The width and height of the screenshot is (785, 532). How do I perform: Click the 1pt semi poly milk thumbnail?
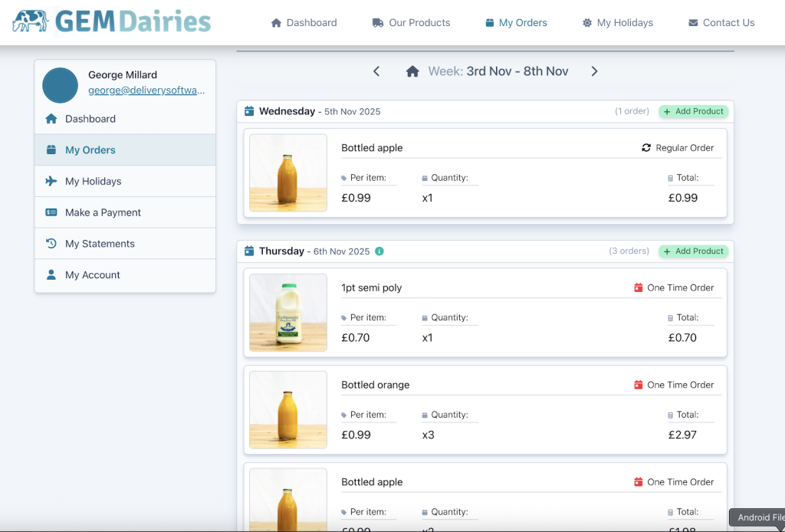pyautogui.click(x=288, y=313)
